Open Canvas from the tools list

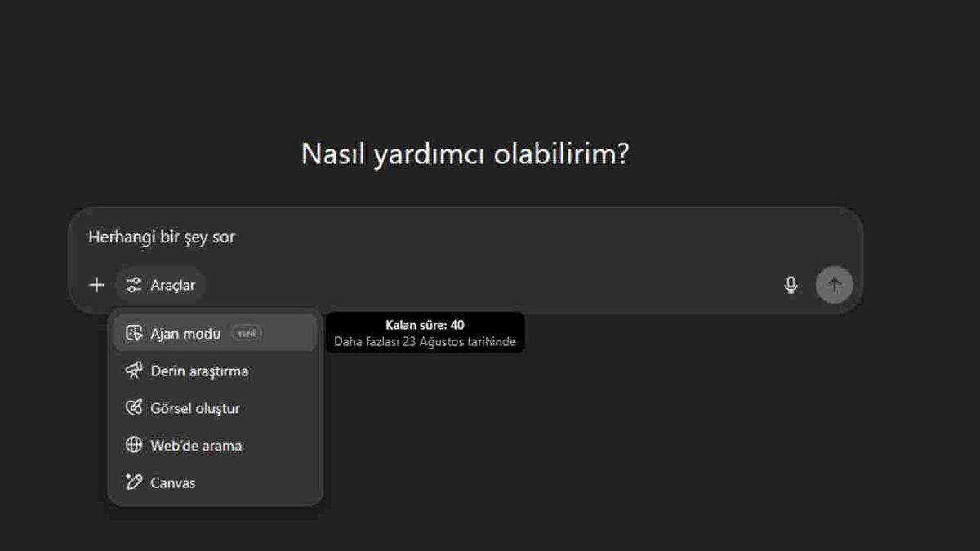171,482
